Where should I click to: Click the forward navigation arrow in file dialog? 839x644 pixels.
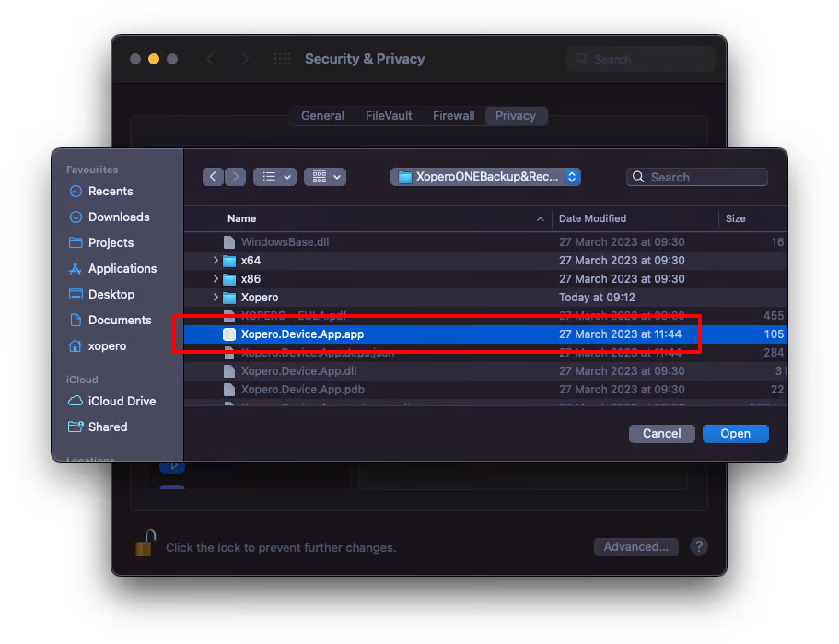[236, 177]
